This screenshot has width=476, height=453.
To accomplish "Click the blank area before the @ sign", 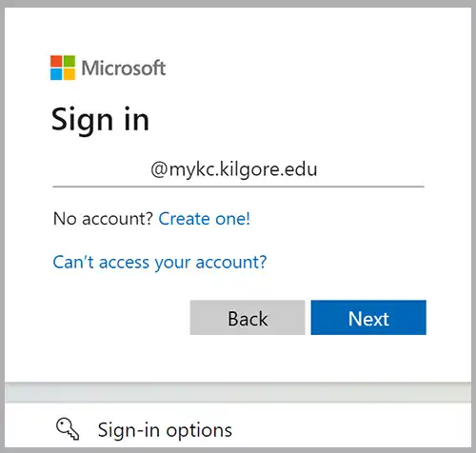I will tap(101, 169).
